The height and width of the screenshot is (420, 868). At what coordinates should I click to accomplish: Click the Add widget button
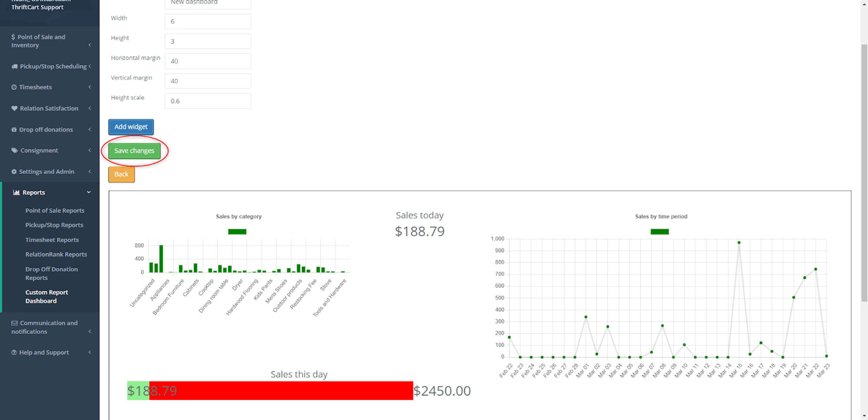coord(131,127)
